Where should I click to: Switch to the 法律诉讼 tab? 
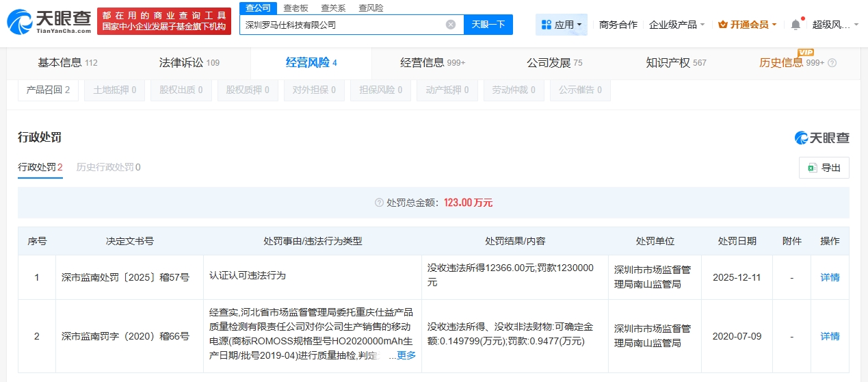pos(189,63)
